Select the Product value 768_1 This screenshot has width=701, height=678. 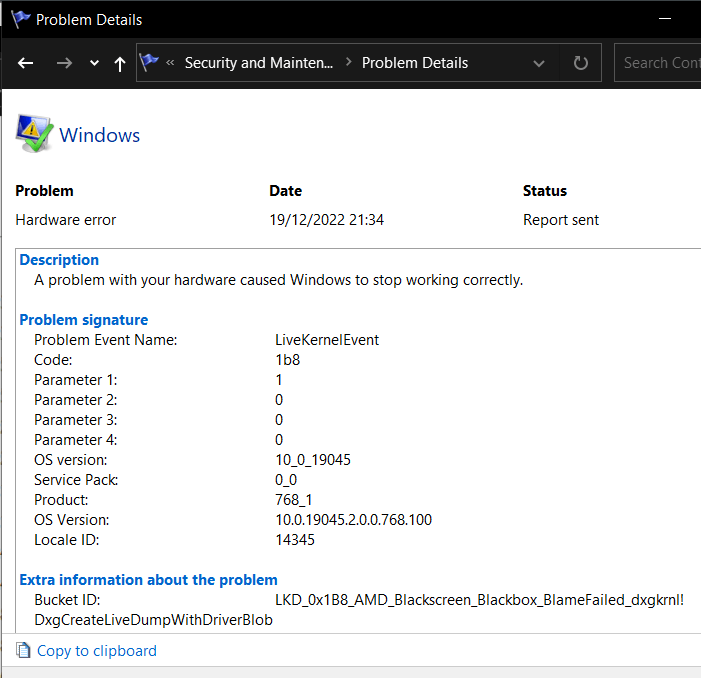click(x=294, y=500)
